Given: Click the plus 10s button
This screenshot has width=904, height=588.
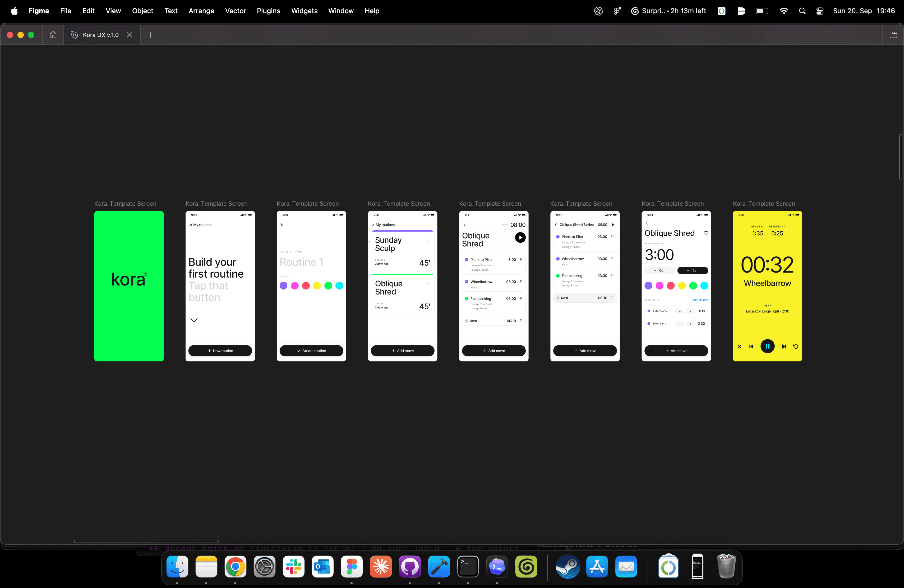Looking at the screenshot, I should click(x=693, y=270).
